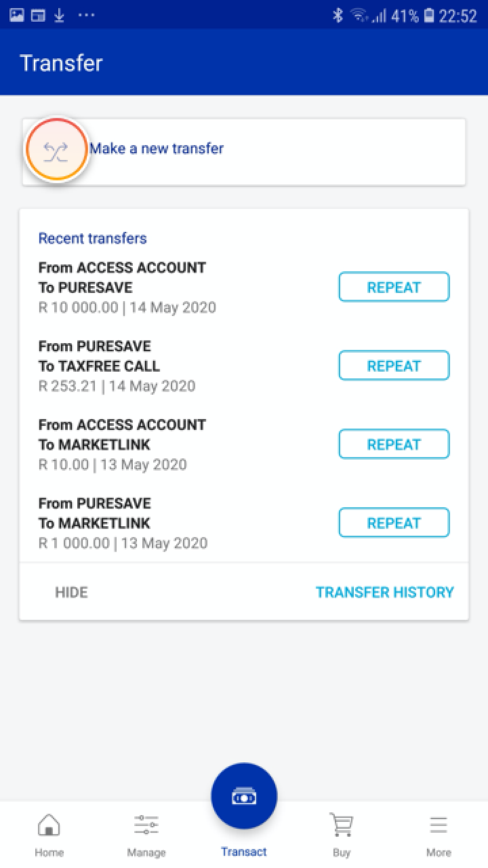Switch to the Transact tab label
This screenshot has width=488, height=868.
pos(244,852)
